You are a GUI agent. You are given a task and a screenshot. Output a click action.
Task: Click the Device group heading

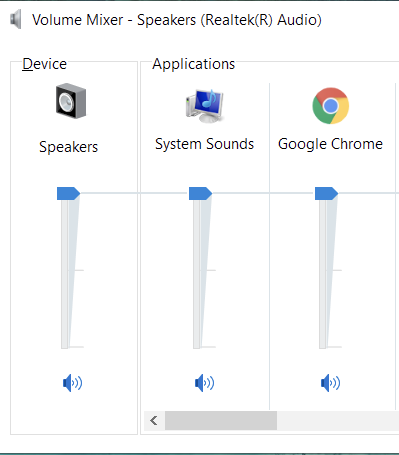pos(44,64)
